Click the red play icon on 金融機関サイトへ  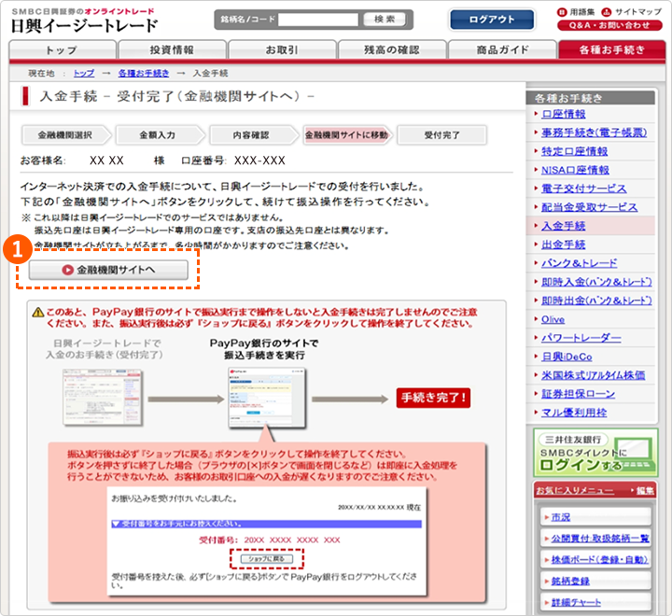67,270
